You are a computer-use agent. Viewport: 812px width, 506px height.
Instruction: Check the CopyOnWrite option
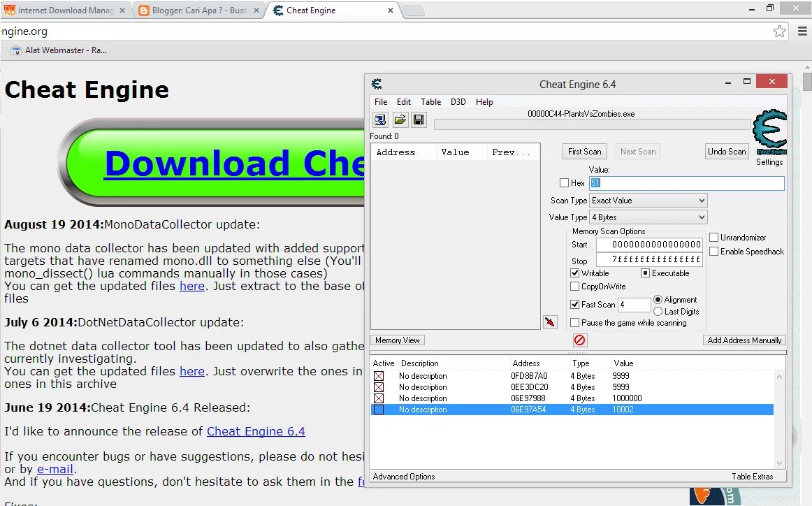575,287
